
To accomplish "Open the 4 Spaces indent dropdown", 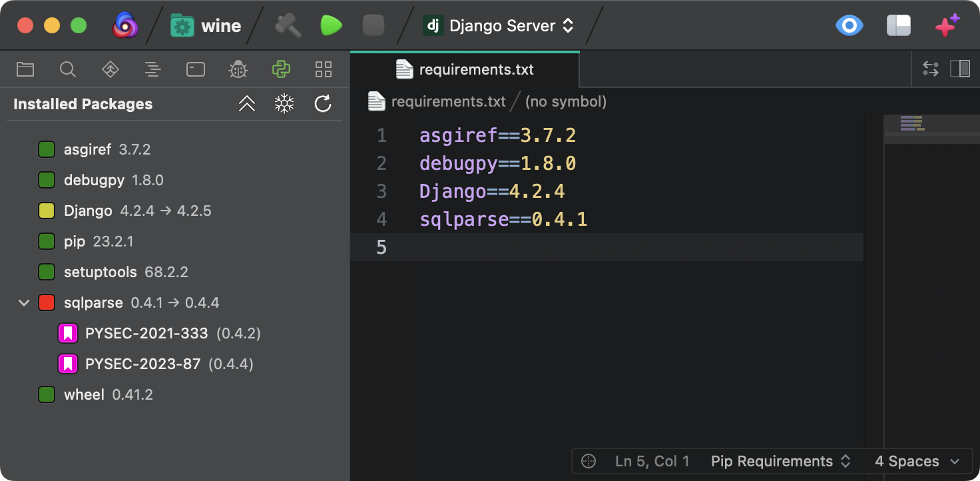I will click(917, 460).
